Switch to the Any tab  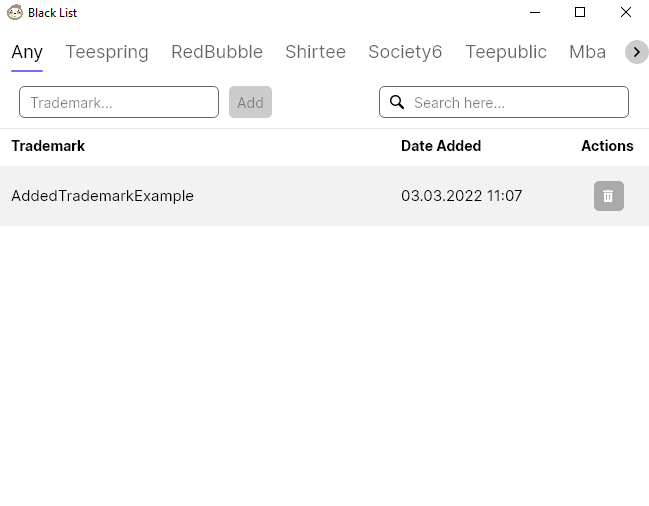(27, 52)
